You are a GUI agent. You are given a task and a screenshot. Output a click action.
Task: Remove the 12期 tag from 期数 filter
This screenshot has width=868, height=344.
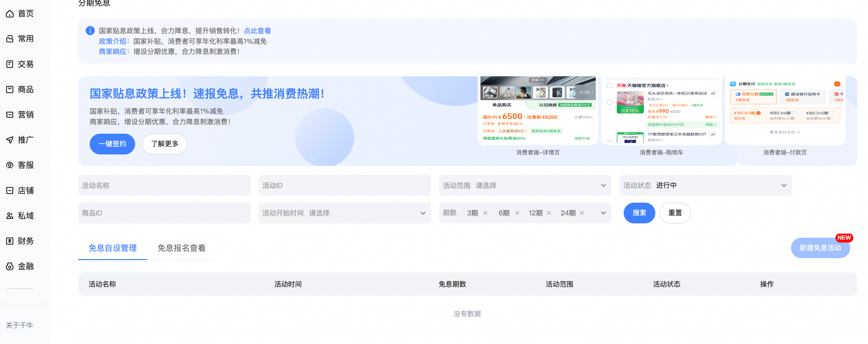(x=549, y=213)
